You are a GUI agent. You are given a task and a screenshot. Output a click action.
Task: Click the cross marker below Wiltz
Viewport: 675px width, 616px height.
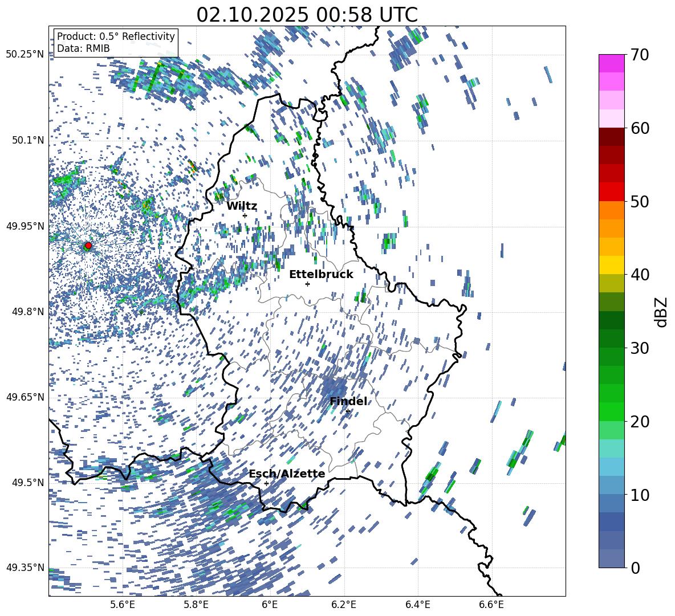[x=245, y=215]
